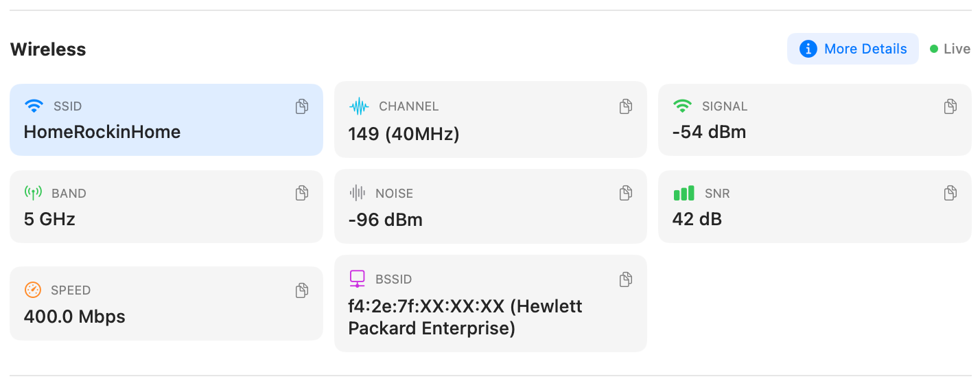Copy the BSSID value
Image resolution: width=980 pixels, height=390 pixels.
click(x=626, y=279)
